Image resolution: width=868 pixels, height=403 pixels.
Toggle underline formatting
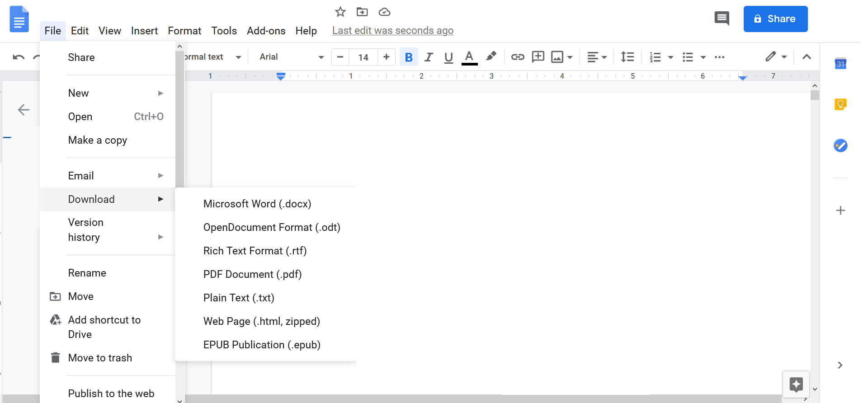[x=448, y=57]
